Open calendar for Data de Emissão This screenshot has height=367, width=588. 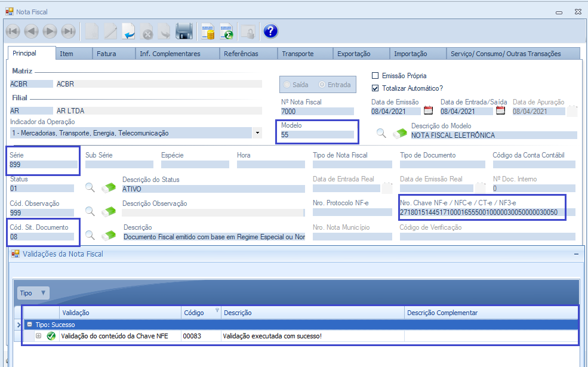coord(428,110)
